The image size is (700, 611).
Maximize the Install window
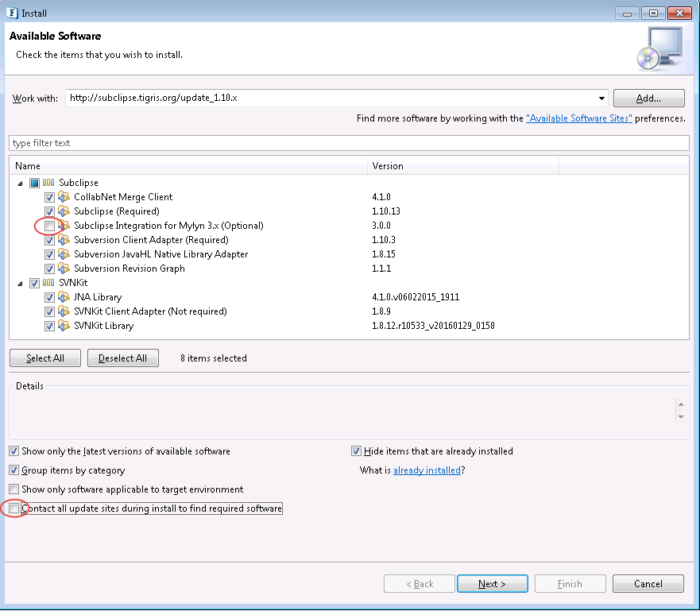[653, 13]
